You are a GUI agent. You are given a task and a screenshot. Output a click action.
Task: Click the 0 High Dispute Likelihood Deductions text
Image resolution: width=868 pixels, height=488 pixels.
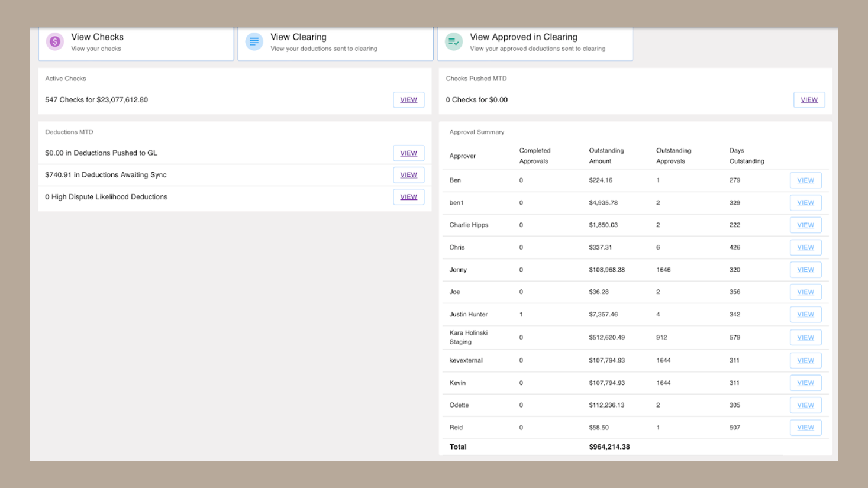pos(107,197)
